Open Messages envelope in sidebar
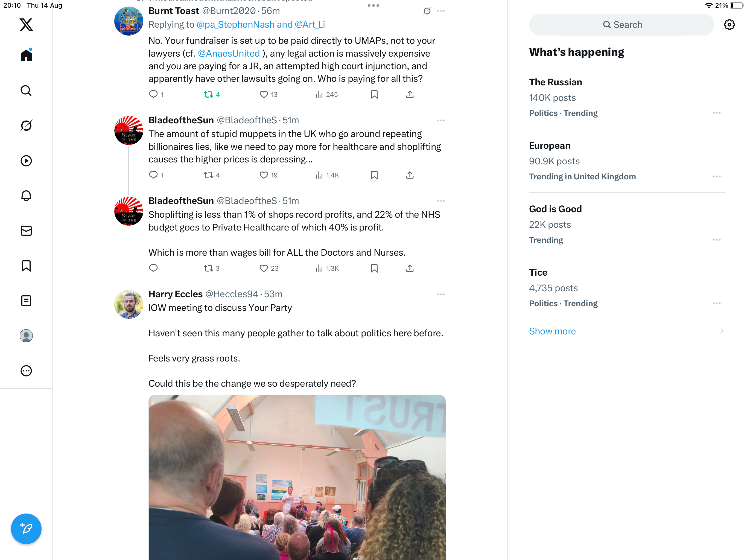 click(x=26, y=231)
